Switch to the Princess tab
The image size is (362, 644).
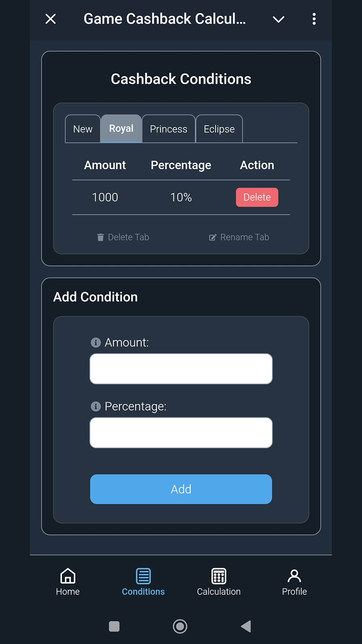169,129
